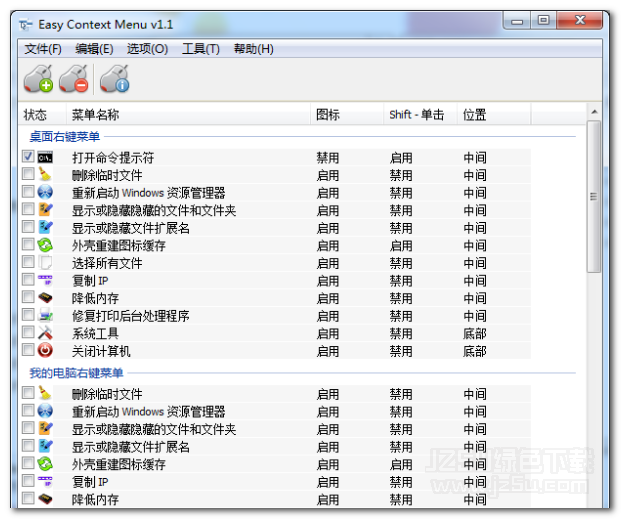Click the green refresh icon for desktop 外壳重建图标缓存
This screenshot has width=621, height=519.
45,245
